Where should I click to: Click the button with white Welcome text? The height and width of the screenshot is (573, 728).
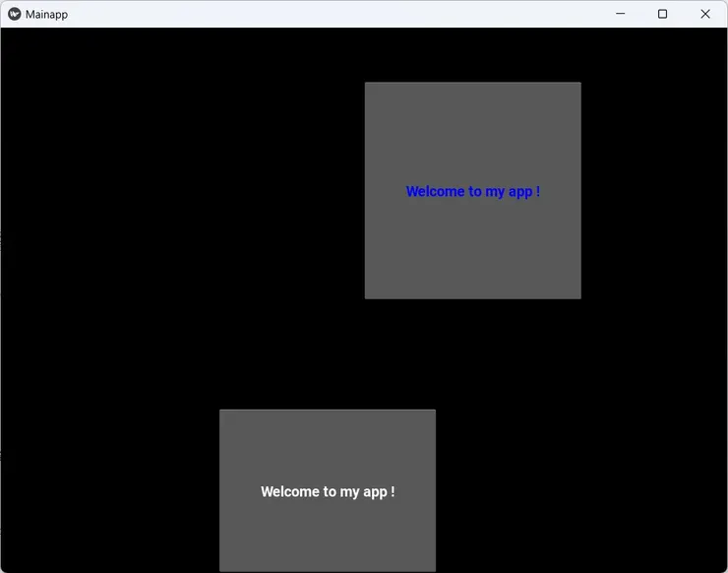pos(328,490)
